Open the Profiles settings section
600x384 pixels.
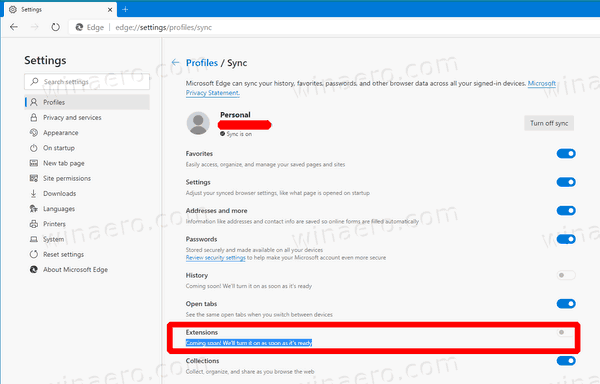87,102
